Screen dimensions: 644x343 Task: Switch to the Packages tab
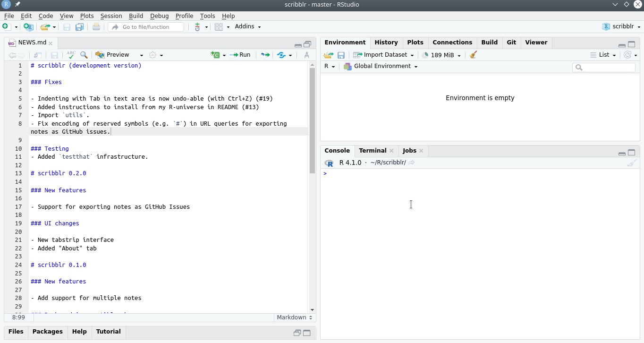point(48,332)
